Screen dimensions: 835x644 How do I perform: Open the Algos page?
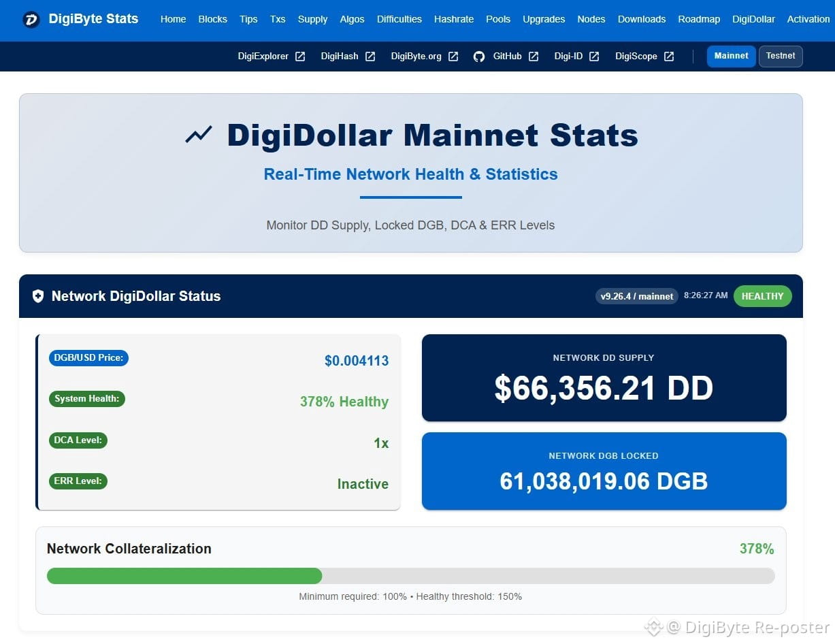(x=353, y=19)
